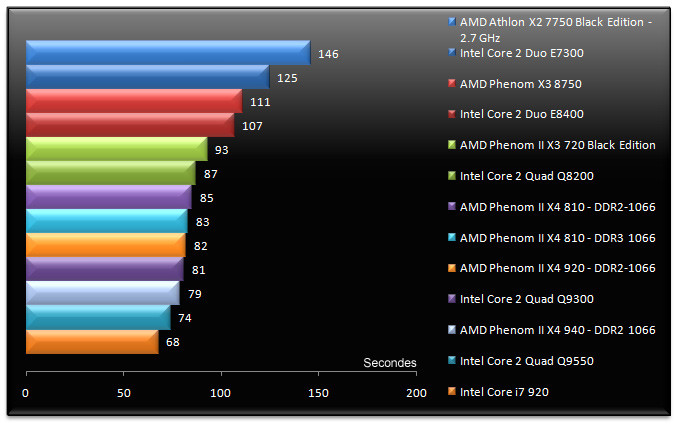The image size is (679, 425).
Task: Select the pale lavender bar valued 79
Action: (103, 293)
